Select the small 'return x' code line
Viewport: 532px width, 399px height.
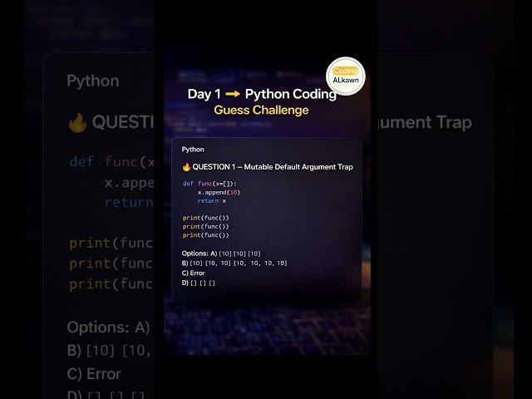[212, 201]
